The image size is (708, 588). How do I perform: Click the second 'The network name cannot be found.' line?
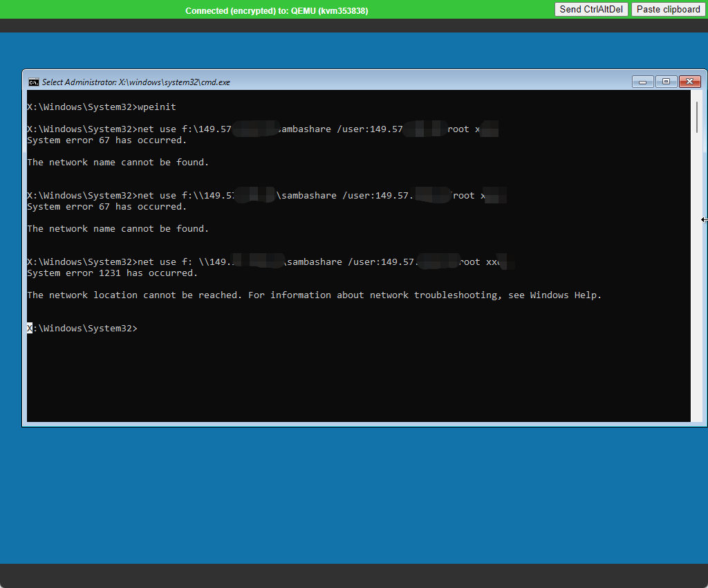coord(118,229)
